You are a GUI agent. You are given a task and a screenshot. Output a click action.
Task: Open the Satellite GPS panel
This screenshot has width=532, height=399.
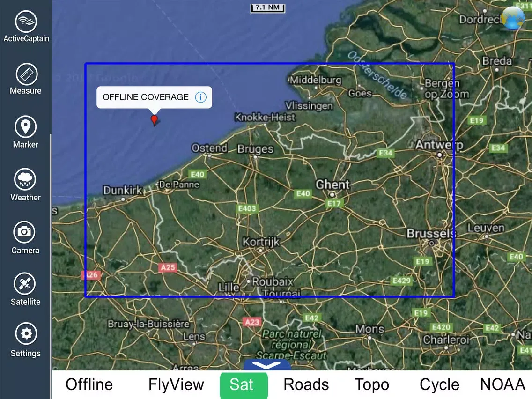tap(25, 289)
